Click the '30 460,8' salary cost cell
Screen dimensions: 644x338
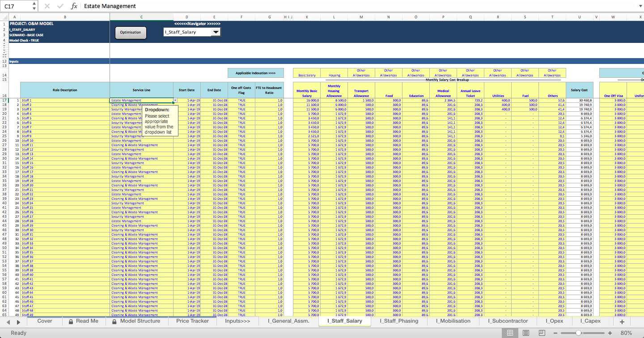tap(580, 101)
